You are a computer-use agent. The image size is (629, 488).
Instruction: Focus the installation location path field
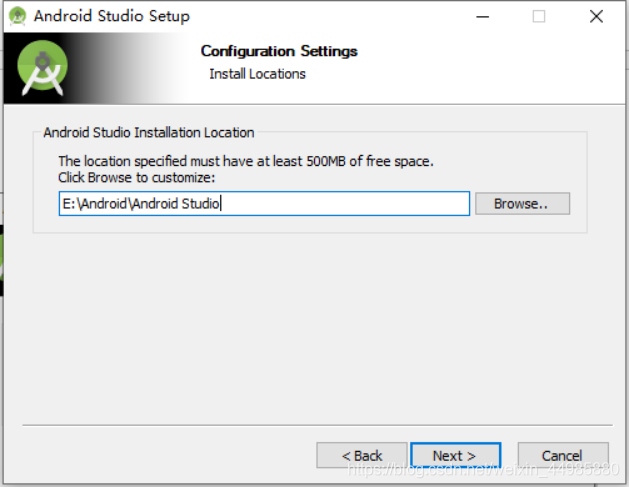(x=264, y=204)
